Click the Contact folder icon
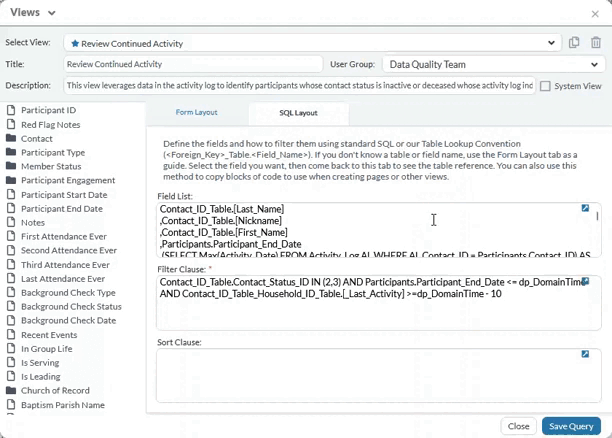The width and height of the screenshot is (612, 438). coord(11,138)
